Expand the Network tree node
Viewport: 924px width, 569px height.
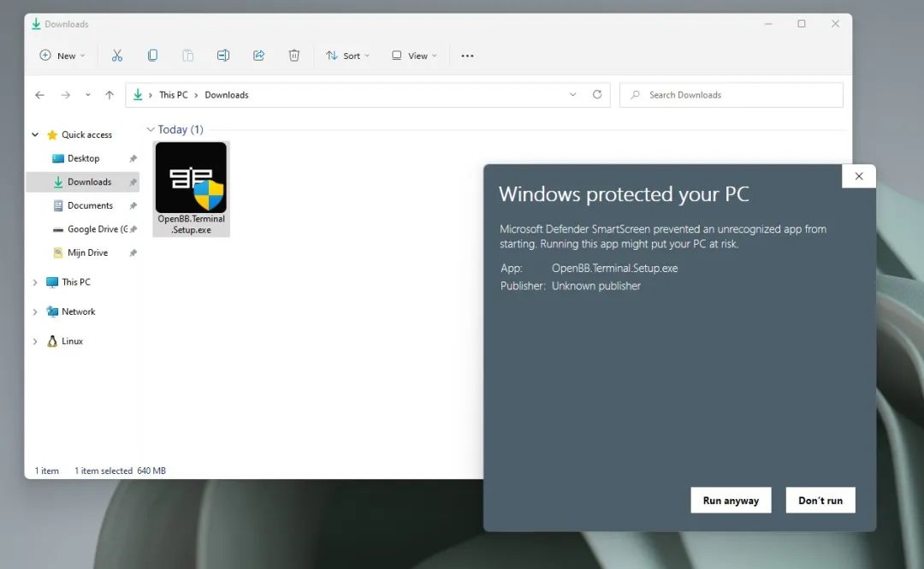pos(35,312)
